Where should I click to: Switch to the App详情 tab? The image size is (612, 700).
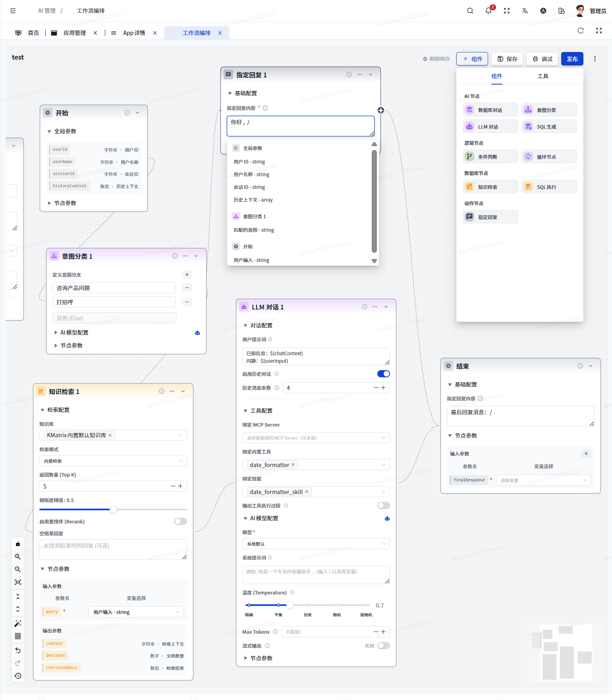(134, 33)
